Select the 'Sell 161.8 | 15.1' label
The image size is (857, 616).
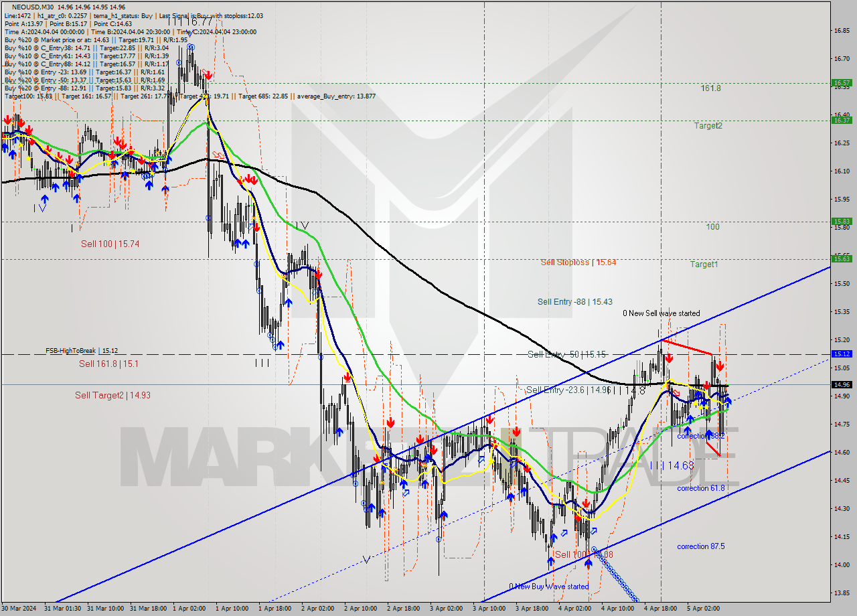tap(108, 364)
